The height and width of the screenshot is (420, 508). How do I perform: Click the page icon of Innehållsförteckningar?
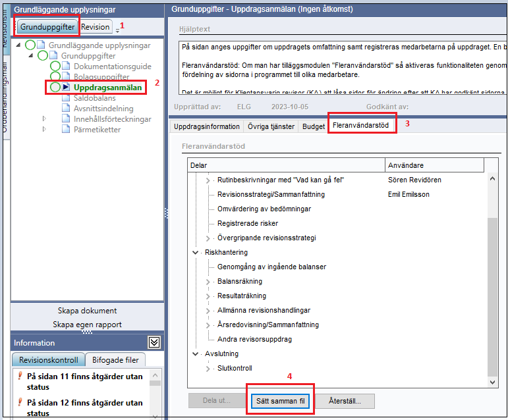click(66, 118)
